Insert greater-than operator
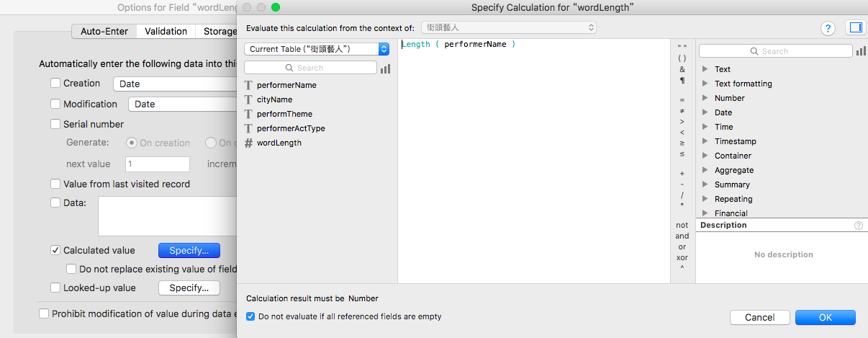 (682, 122)
